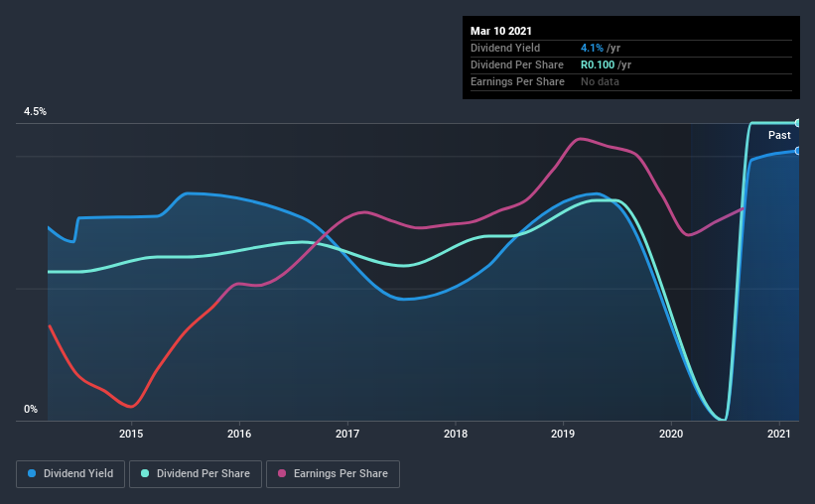Click the teal Dividend Per Share legend dot
The height and width of the screenshot is (504, 815).
click(145, 473)
